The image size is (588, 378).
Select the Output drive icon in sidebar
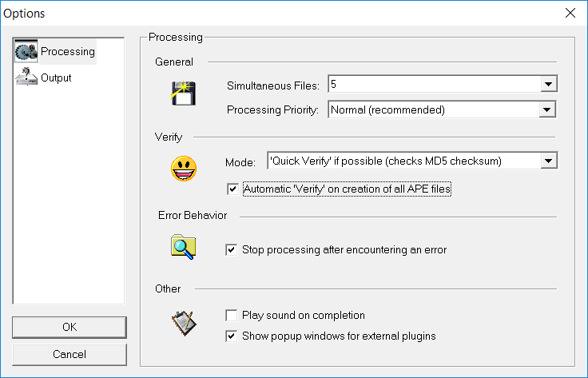[x=26, y=77]
